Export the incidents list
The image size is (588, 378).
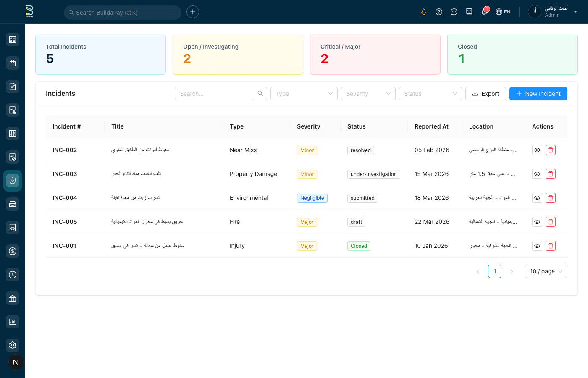coord(486,94)
